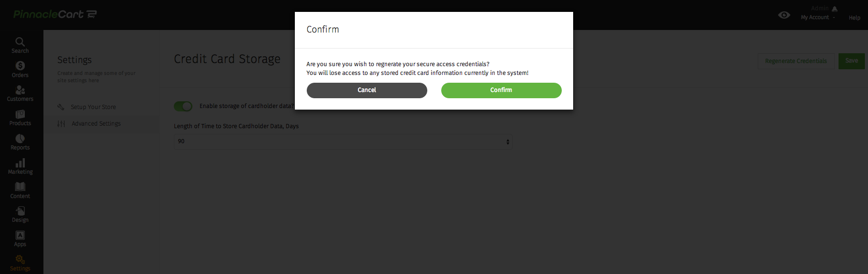868x274 pixels.
Task: Go to Customers sidebar icon
Action: pos(20,90)
